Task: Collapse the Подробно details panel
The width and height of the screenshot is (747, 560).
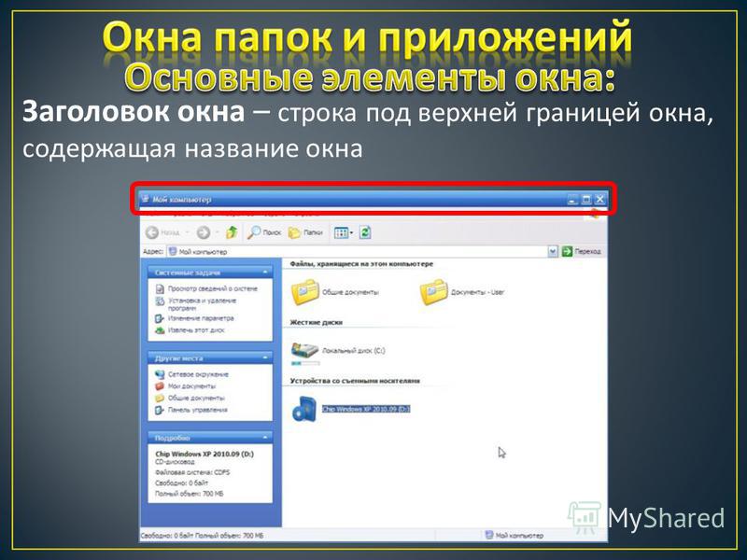Action: coord(265,437)
